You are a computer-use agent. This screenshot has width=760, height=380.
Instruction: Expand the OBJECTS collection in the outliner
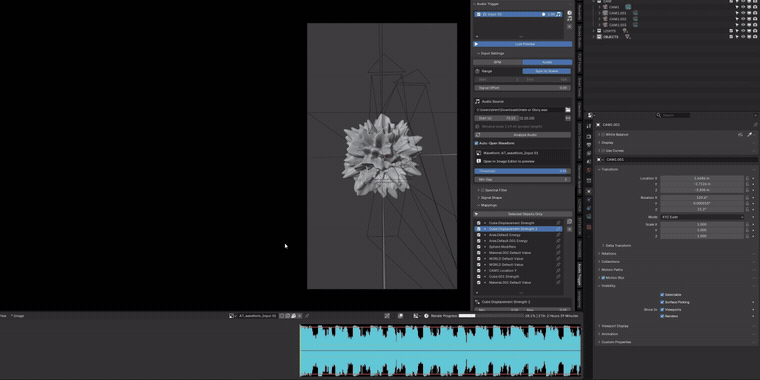tap(593, 37)
